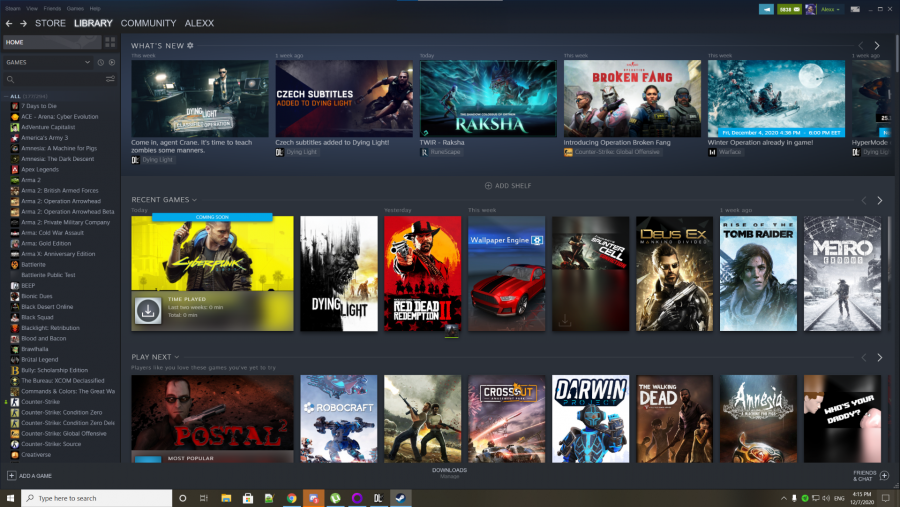Expand the GAMES filter dropdown
900x507 pixels.
[x=88, y=62]
